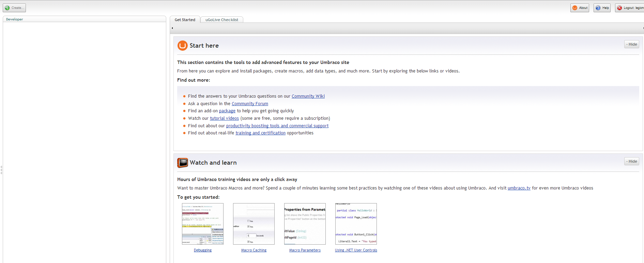Click the 'Start here' heading text
Image resolution: width=644 pixels, height=263 pixels.
point(204,46)
